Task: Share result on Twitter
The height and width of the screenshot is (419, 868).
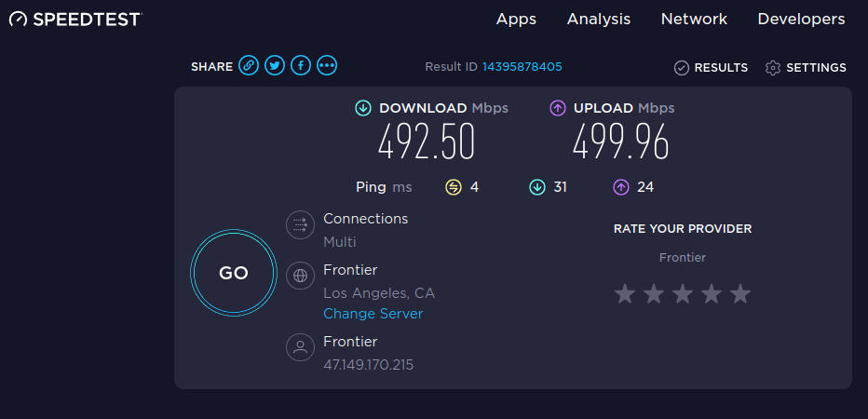Action: coord(275,65)
